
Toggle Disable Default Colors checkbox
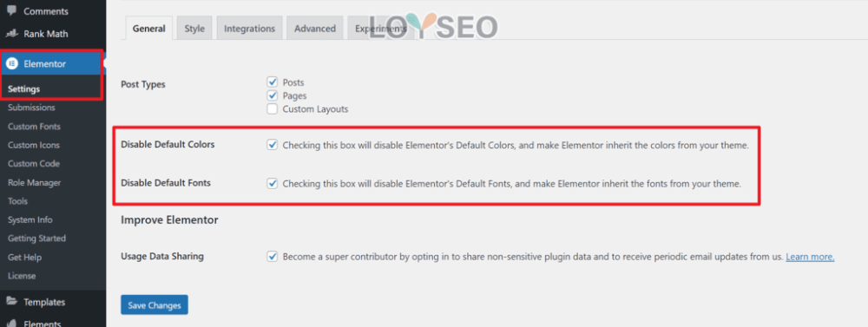[x=272, y=145]
